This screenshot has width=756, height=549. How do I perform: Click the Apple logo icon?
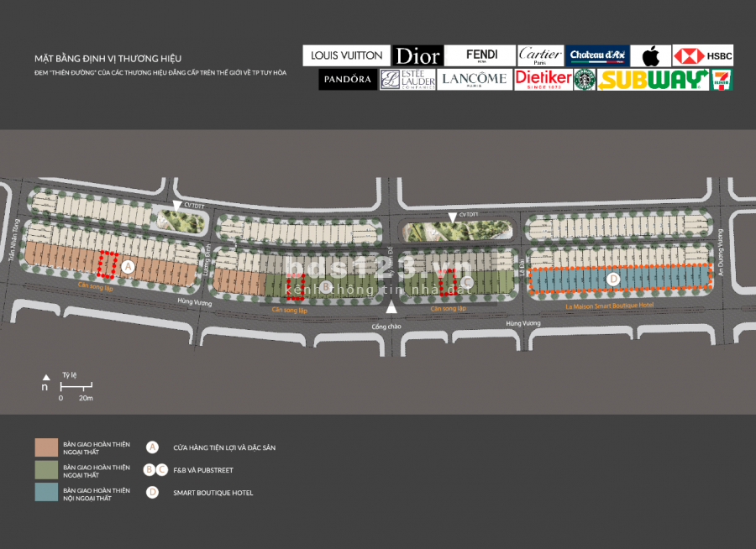pyautogui.click(x=650, y=56)
